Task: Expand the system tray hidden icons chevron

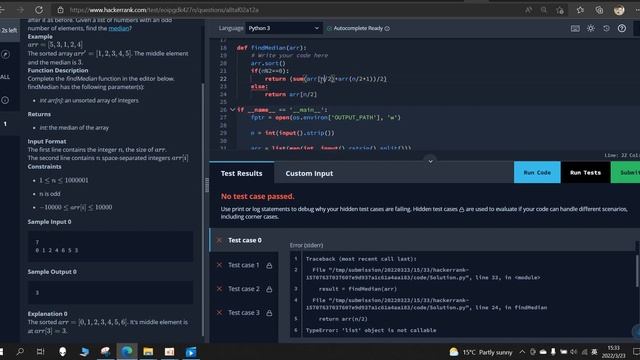Action: click(x=522, y=351)
